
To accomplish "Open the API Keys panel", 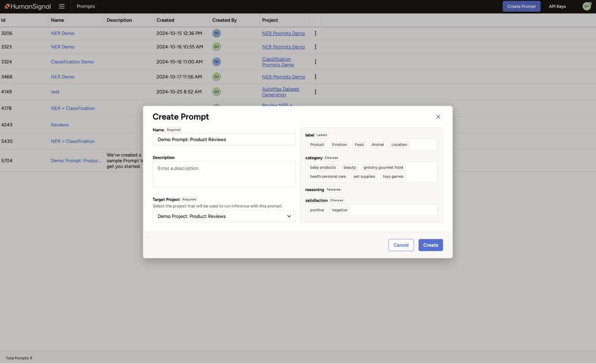I will (557, 6).
